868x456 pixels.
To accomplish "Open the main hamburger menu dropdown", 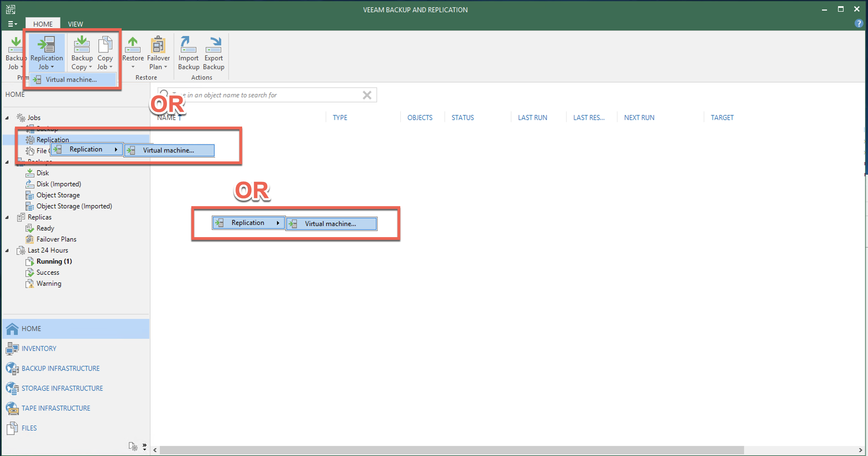I will click(x=12, y=24).
